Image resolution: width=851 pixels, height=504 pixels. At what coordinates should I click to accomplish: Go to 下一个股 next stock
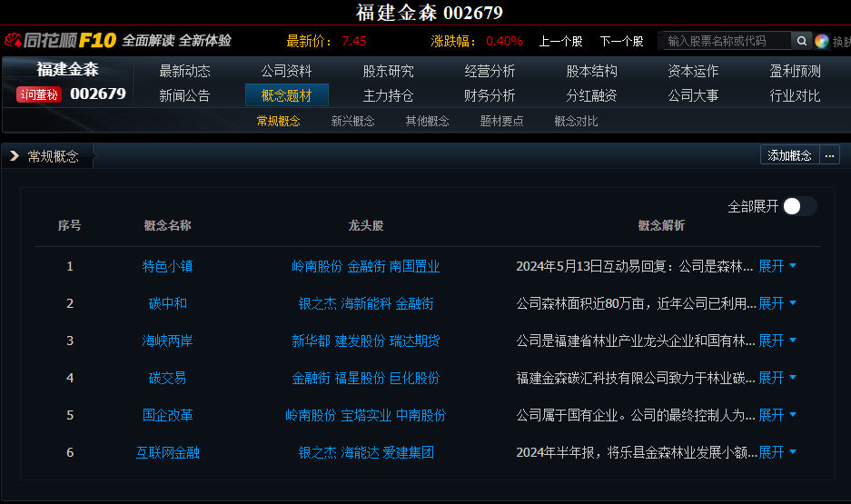(x=621, y=41)
